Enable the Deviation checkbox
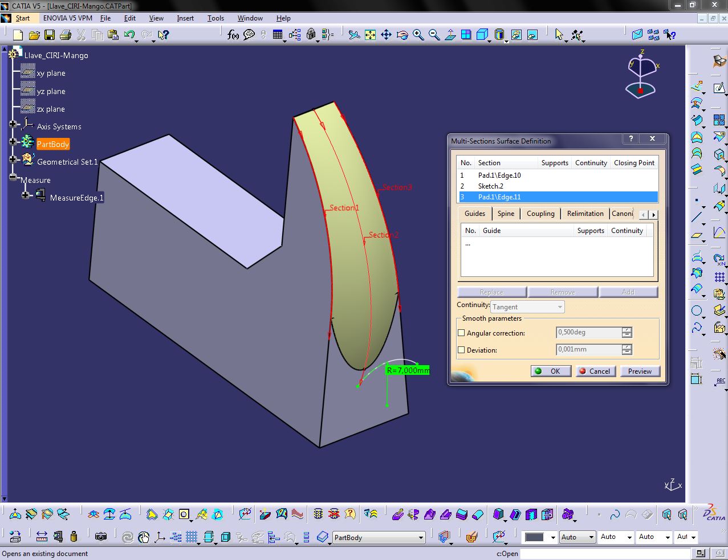 point(461,350)
